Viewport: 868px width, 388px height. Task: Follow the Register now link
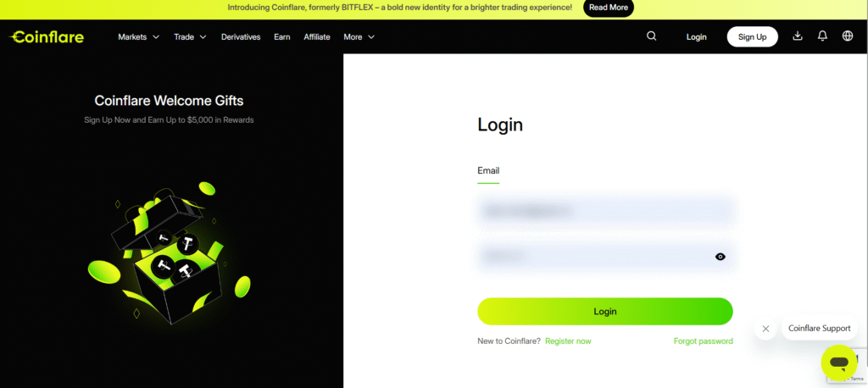(568, 341)
